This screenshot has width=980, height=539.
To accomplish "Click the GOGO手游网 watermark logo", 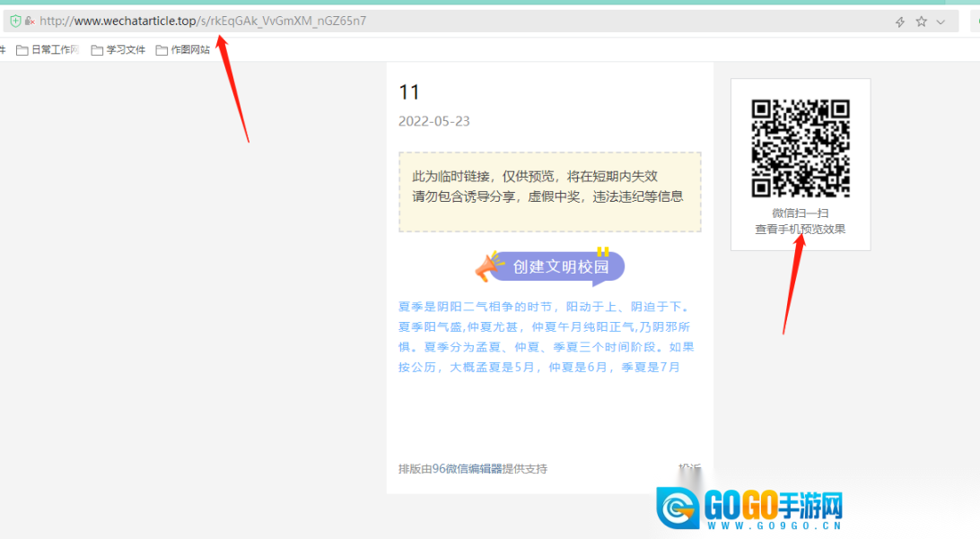I will [x=750, y=509].
